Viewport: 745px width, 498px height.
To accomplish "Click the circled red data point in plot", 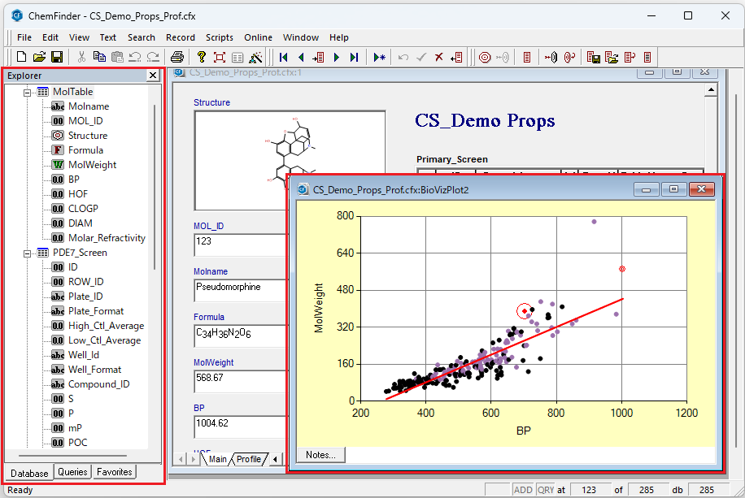I will (x=525, y=311).
